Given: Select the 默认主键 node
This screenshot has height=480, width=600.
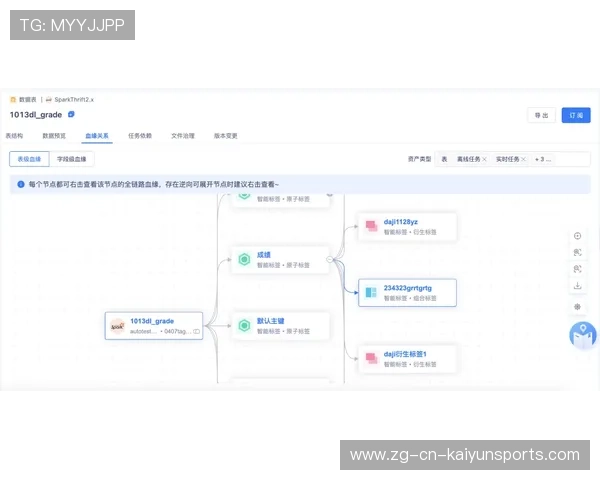Looking at the screenshot, I should tap(280, 326).
